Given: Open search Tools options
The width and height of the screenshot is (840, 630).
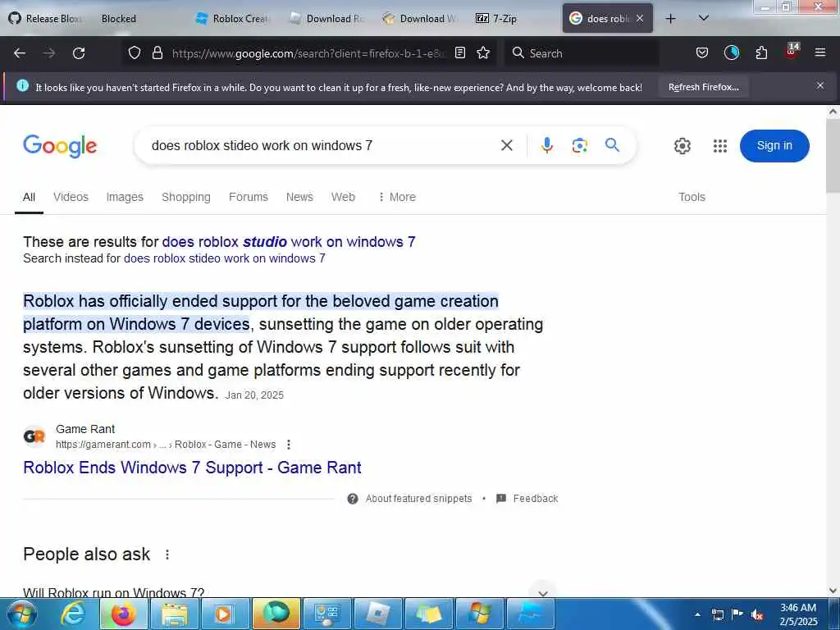Looking at the screenshot, I should click(x=692, y=197).
